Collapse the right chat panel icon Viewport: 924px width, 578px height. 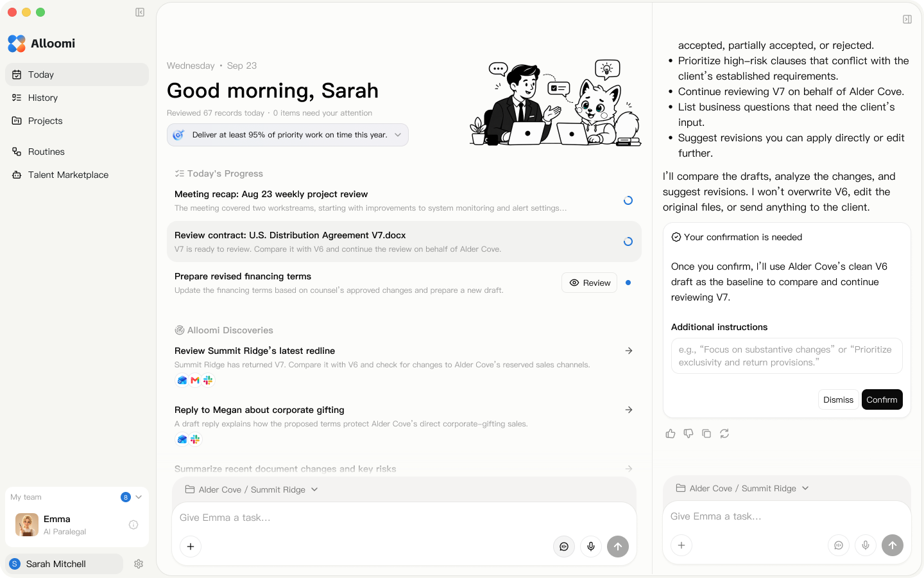[907, 19]
